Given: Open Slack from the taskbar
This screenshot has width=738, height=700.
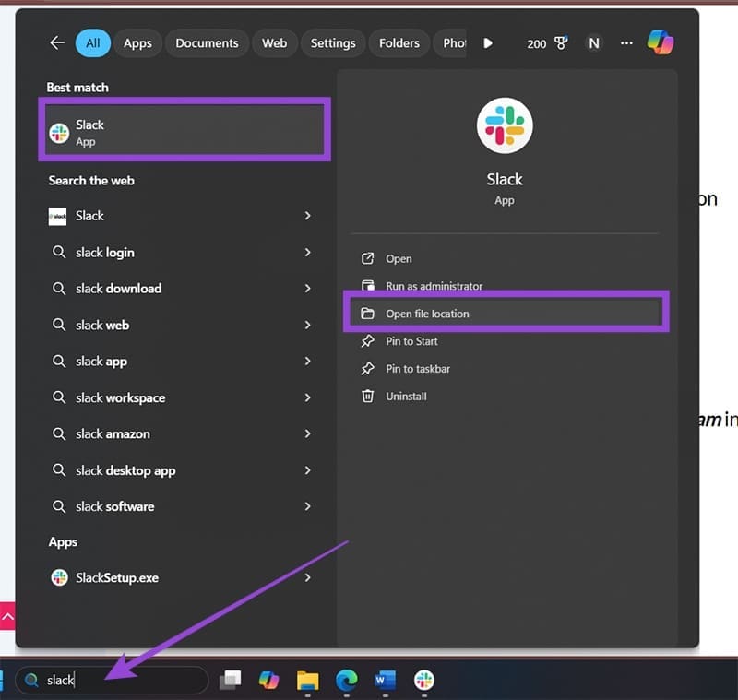Looking at the screenshot, I should point(423,681).
